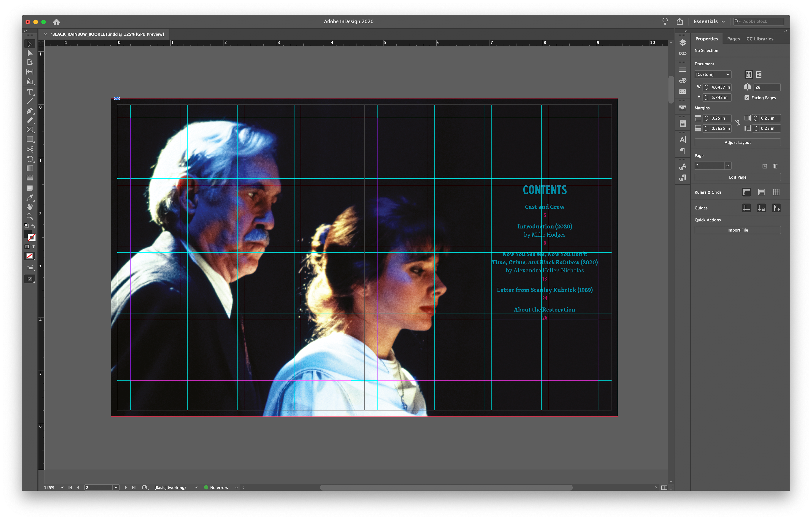Open the Text Wrap panel icon
This screenshot has width=812, height=520.
click(x=682, y=108)
